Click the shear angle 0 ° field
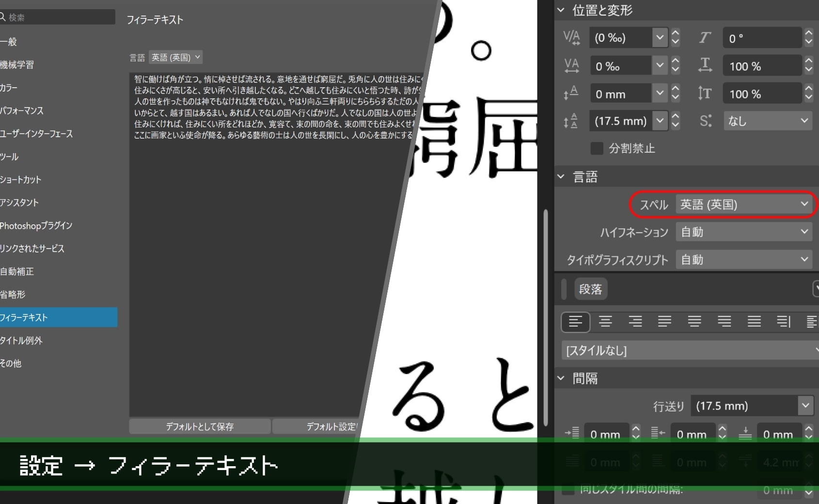The width and height of the screenshot is (819, 504). (x=763, y=38)
